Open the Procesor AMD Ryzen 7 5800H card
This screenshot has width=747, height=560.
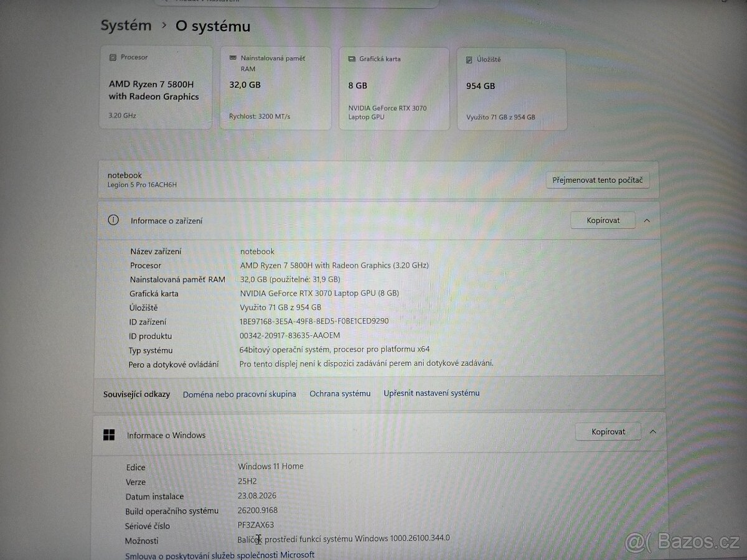pyautogui.click(x=156, y=87)
